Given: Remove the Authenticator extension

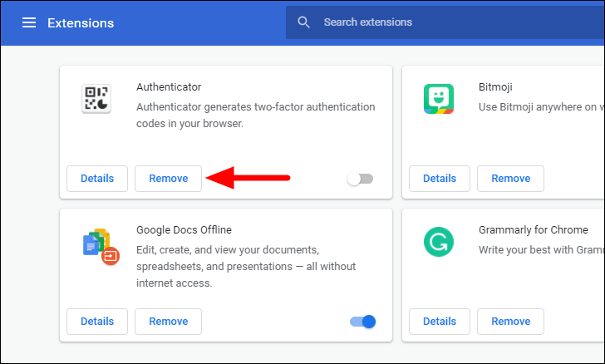Looking at the screenshot, I should pyautogui.click(x=168, y=179).
